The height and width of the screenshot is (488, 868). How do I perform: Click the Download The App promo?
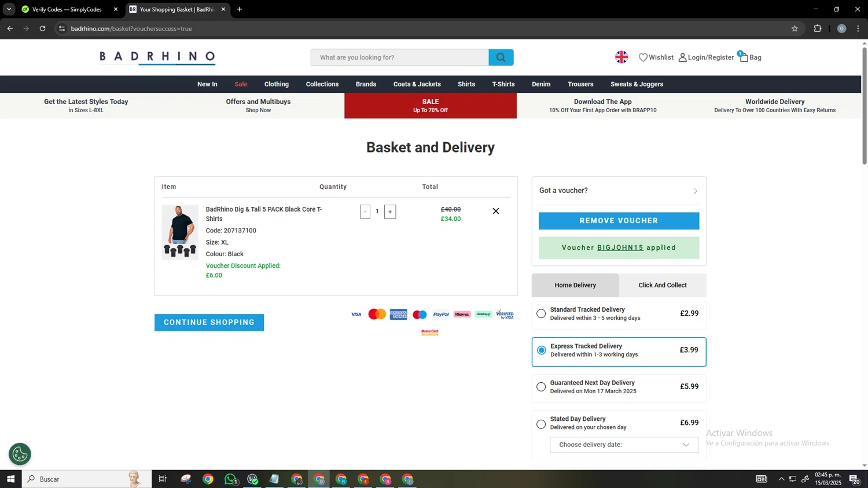point(602,105)
